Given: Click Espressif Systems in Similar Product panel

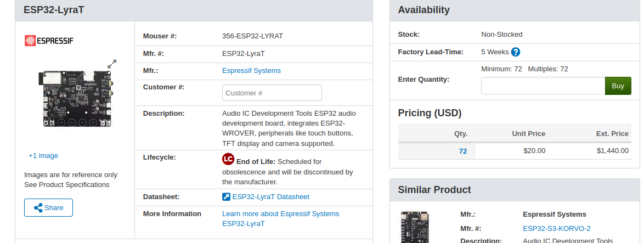Looking at the screenshot, I should click(x=555, y=214).
